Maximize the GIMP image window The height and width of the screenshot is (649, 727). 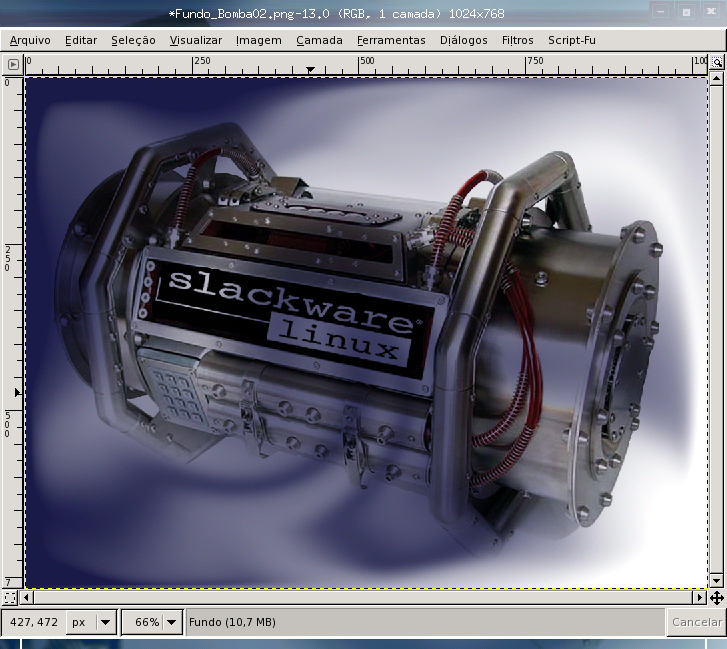tap(687, 12)
